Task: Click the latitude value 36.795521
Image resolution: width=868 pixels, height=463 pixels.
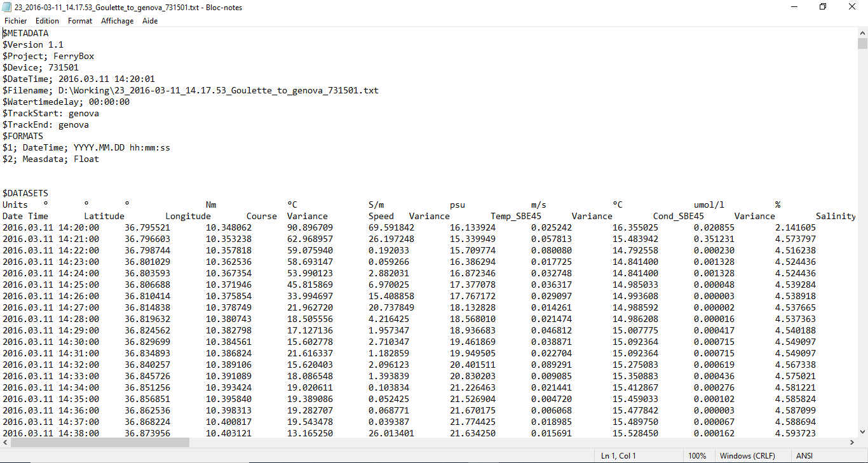Action: click(x=147, y=227)
